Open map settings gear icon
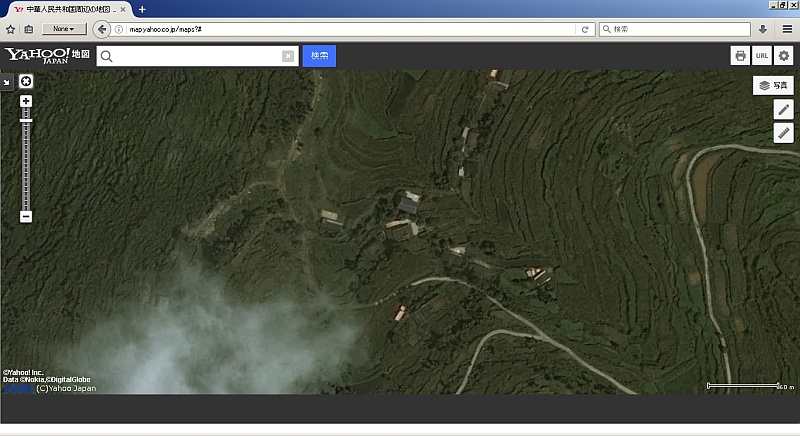Image resolution: width=800 pixels, height=436 pixels. [784, 56]
